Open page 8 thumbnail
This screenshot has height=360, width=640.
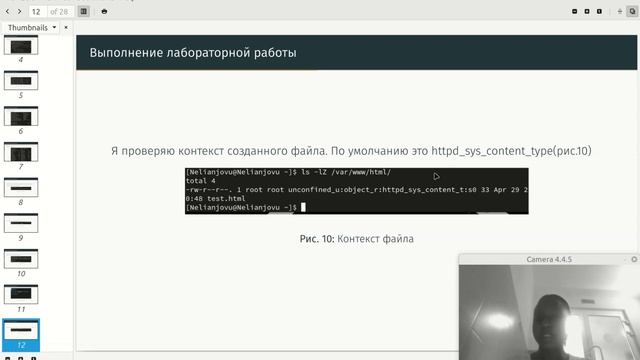[21, 187]
